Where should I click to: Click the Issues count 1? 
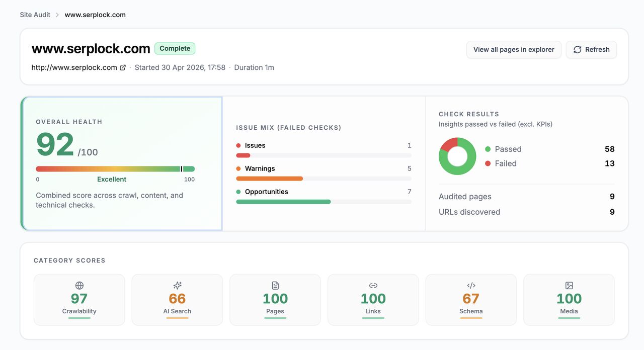coord(410,145)
